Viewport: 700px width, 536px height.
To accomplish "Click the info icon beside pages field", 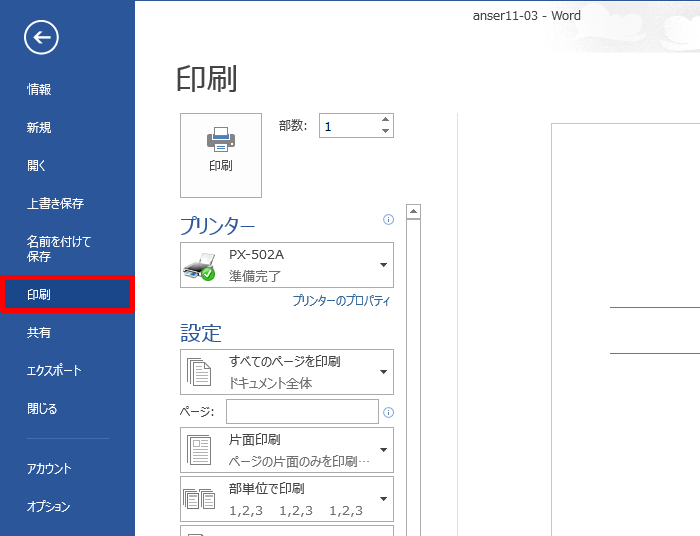I will click(388, 412).
